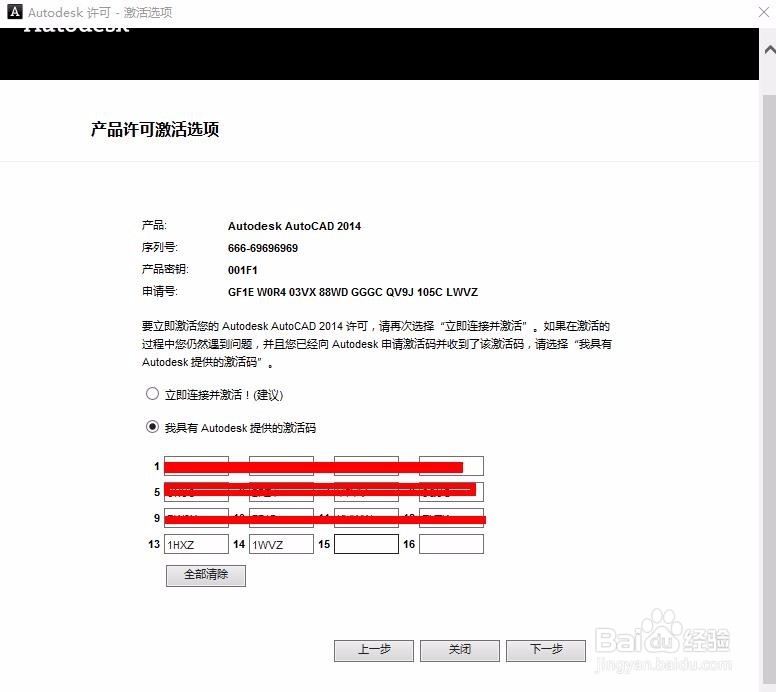
Task: Click the heading 产品许可激活选项
Action: point(155,130)
